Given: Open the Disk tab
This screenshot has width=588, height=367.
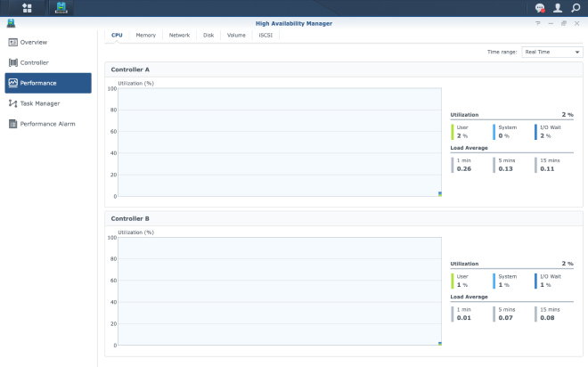Looking at the screenshot, I should click(208, 35).
